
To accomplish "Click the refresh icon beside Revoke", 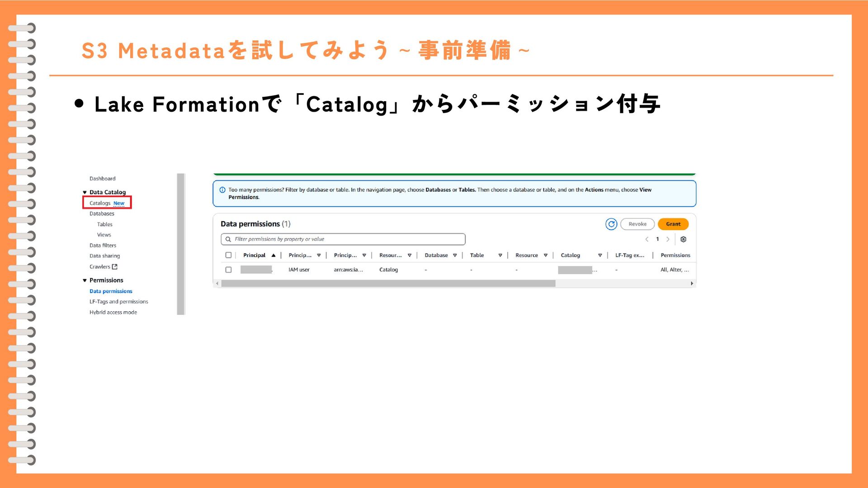I will (611, 224).
